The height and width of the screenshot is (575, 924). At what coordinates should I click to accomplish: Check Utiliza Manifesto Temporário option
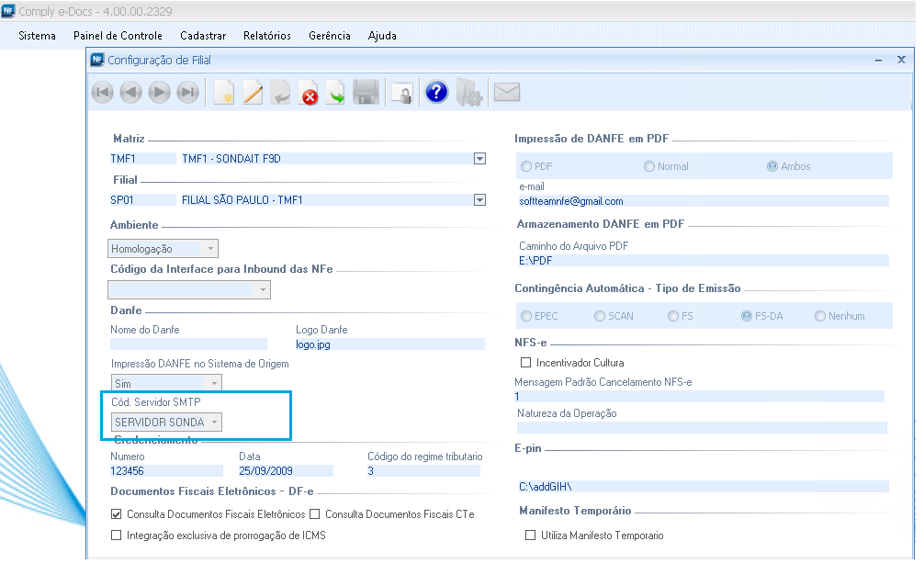[530, 536]
